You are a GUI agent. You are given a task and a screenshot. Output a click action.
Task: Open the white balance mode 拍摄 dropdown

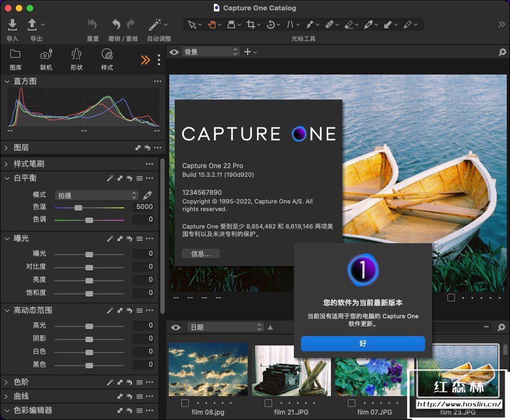(96, 195)
